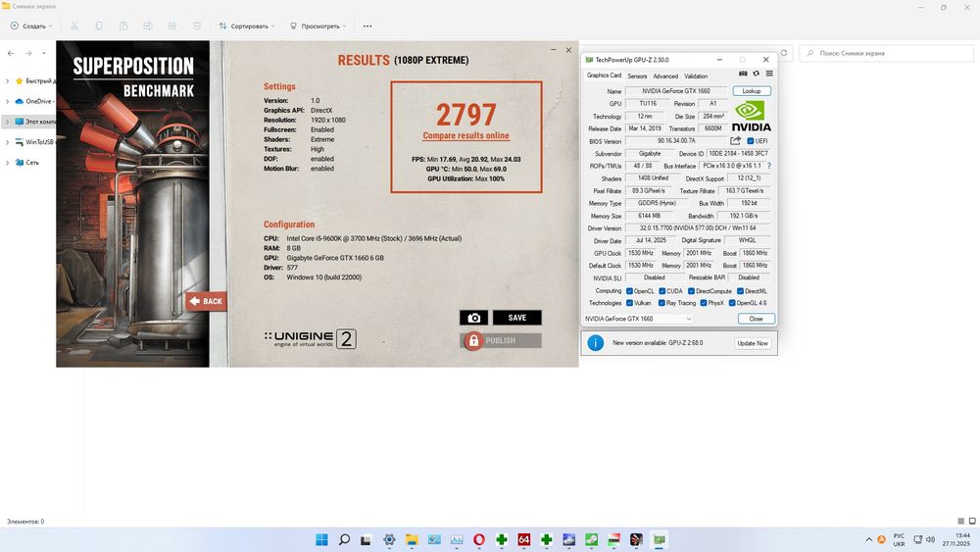Switch to the Advanced tab in GPU-Z
The image size is (980, 552).
pyautogui.click(x=665, y=76)
